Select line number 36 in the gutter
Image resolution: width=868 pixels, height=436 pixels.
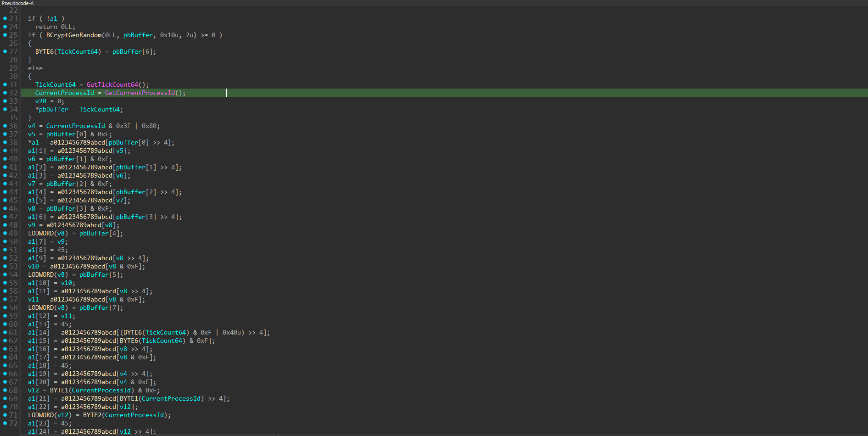13,126
